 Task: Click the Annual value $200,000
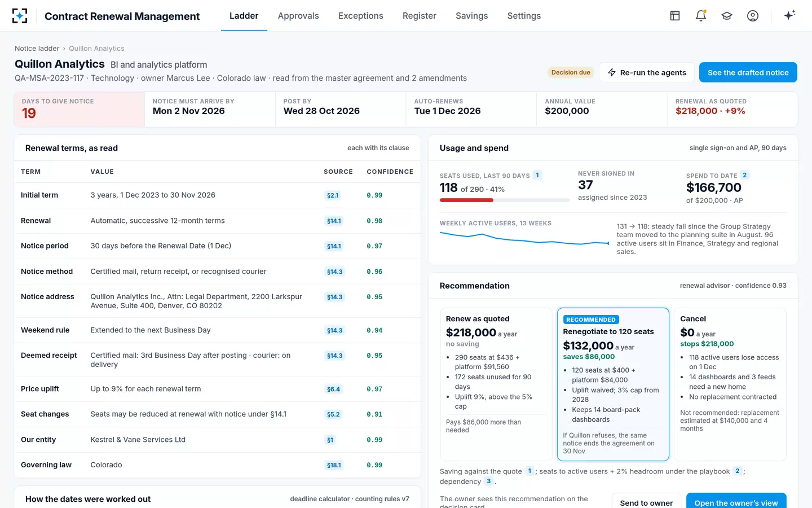pyautogui.click(x=567, y=111)
